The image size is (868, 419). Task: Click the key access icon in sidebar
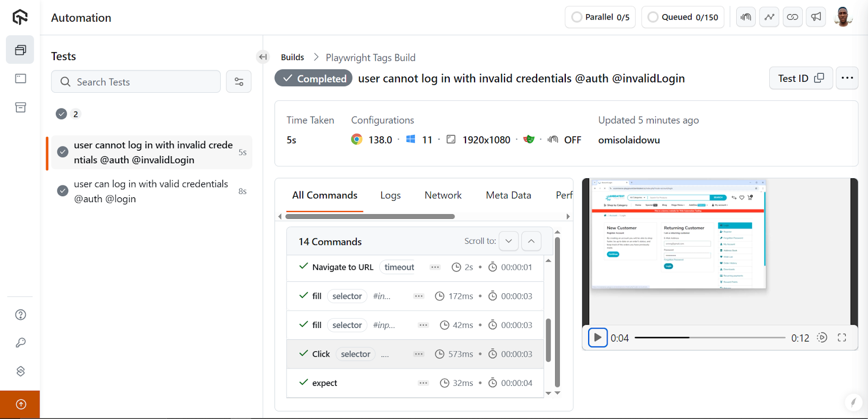point(21,343)
